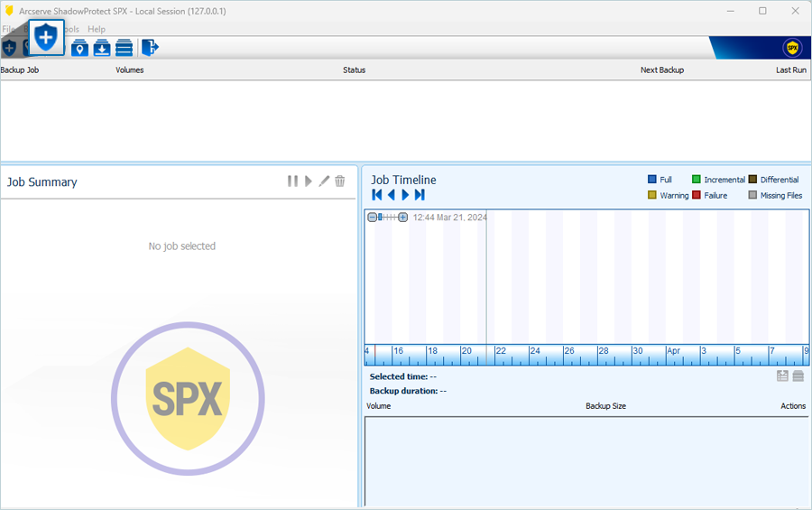Zoom in timeline with the plus button

click(x=403, y=218)
